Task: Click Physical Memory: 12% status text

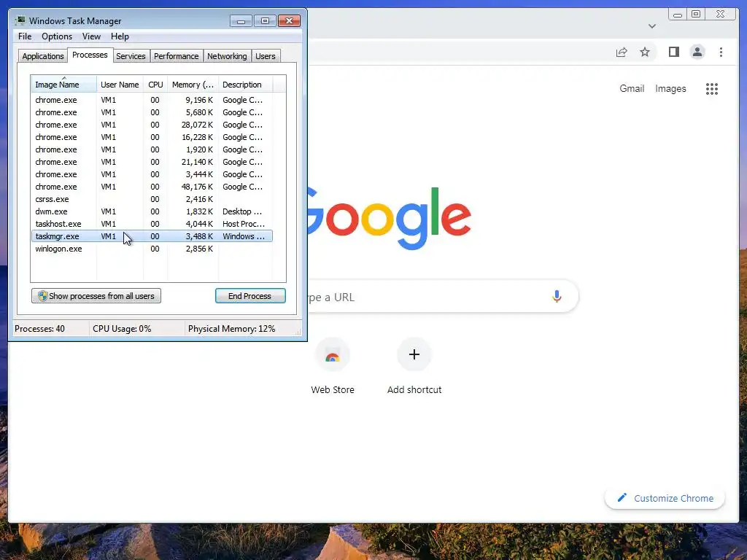Action: point(231,329)
